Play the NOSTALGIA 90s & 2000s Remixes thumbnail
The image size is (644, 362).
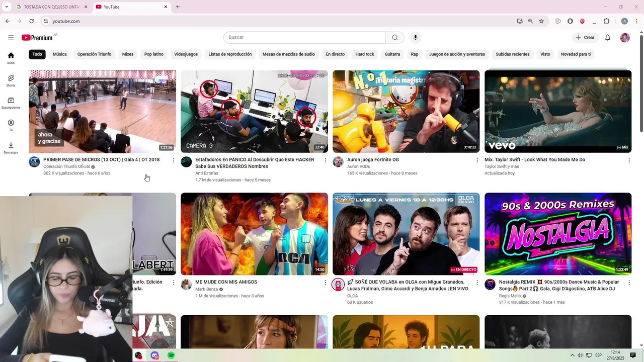coord(558,234)
